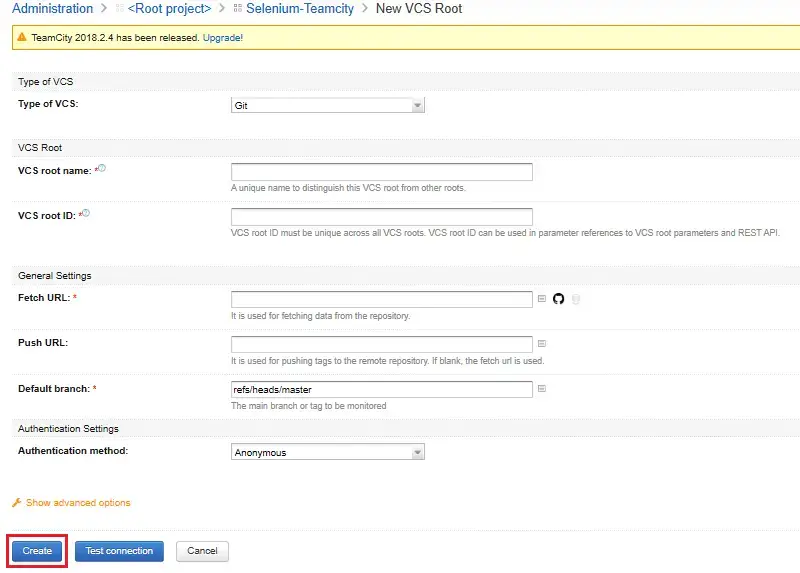Open GitHub repository picker icon beside Fetch URL
This screenshot has height=573, width=800.
558,299
